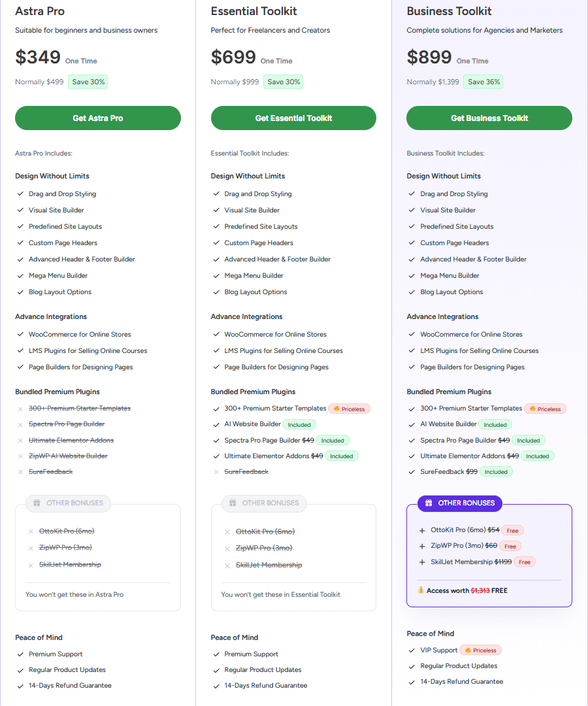
Task: Open Advanced Header & Footer Builder in Astra Pro
Action: pos(82,260)
